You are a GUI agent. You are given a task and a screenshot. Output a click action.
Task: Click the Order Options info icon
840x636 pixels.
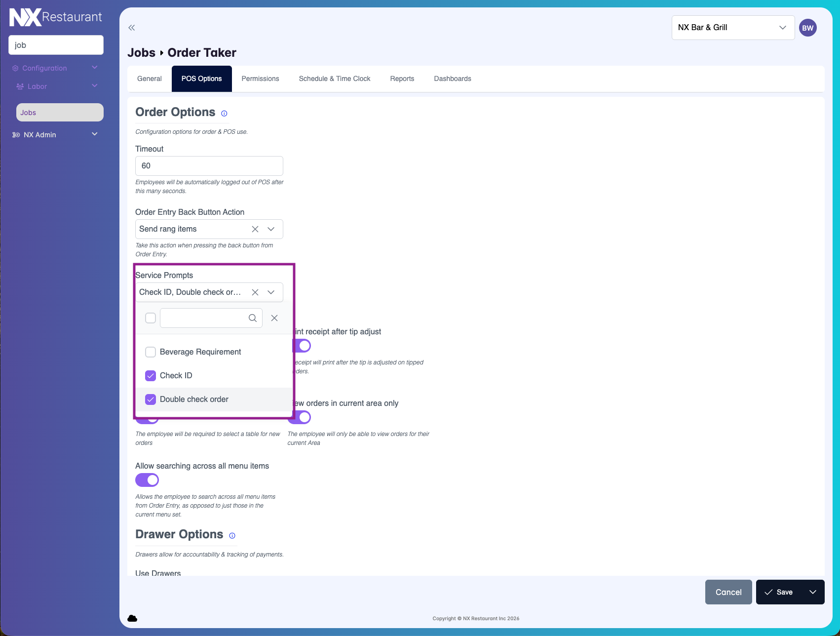pyautogui.click(x=224, y=114)
